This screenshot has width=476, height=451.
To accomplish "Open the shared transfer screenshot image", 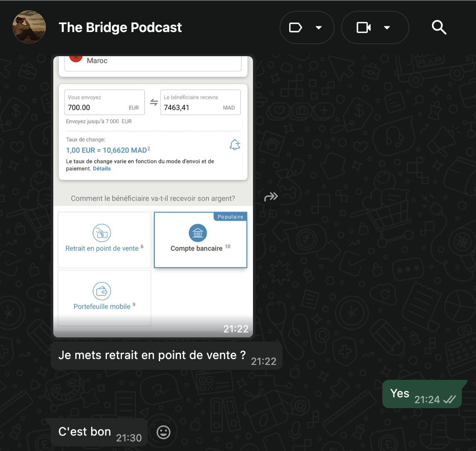I will pyautogui.click(x=153, y=196).
